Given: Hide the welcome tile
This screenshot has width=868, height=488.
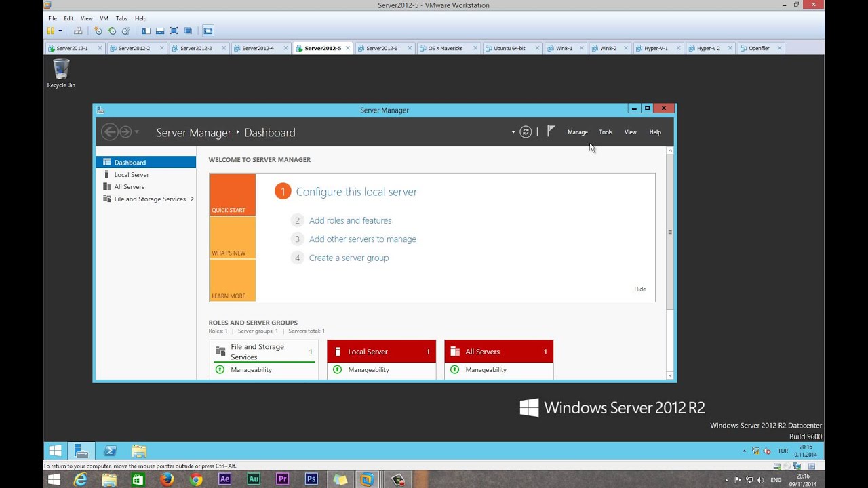Looking at the screenshot, I should pos(640,289).
